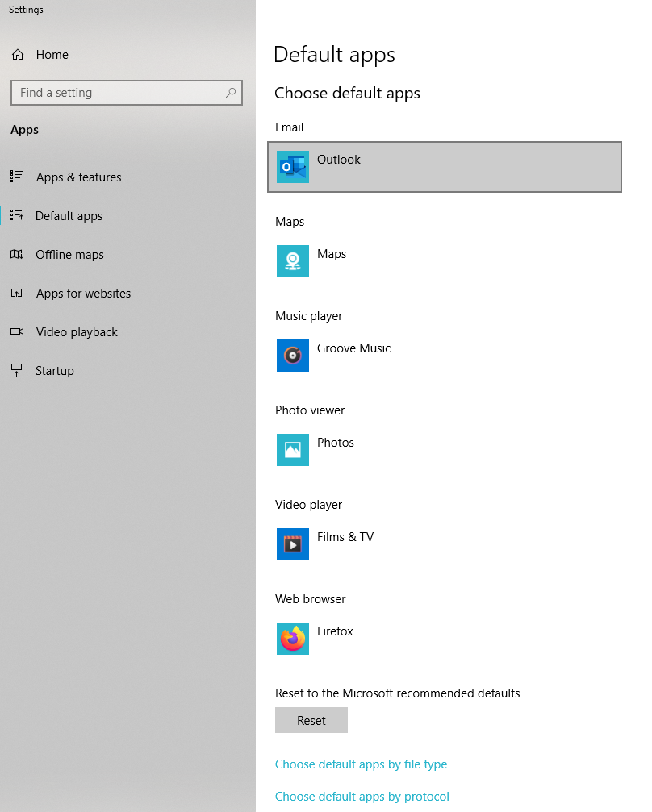The width and height of the screenshot is (652, 812).
Task: Click the Maps app icon
Action: (x=292, y=261)
